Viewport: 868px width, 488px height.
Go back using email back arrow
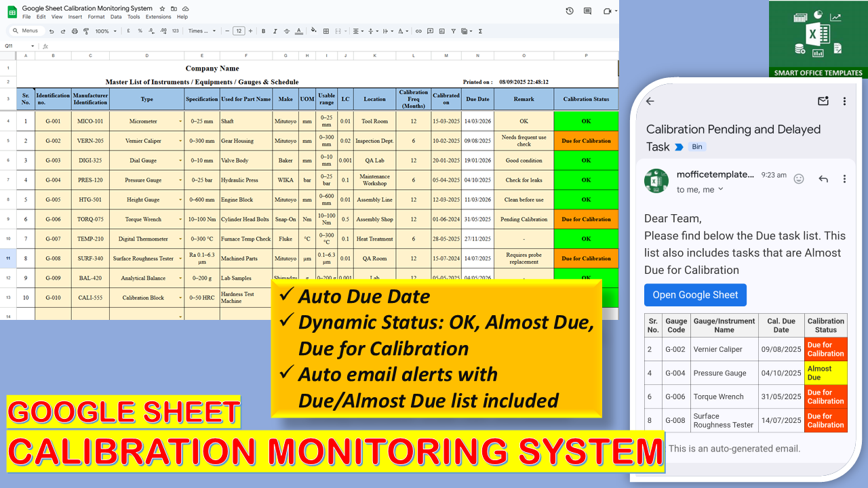tap(650, 102)
